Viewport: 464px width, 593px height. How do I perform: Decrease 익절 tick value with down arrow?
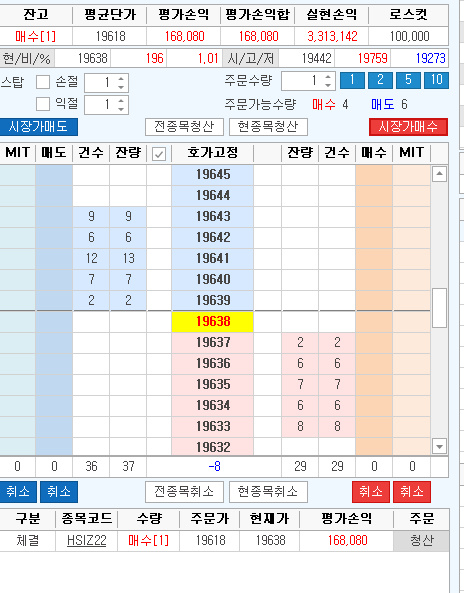(121, 109)
